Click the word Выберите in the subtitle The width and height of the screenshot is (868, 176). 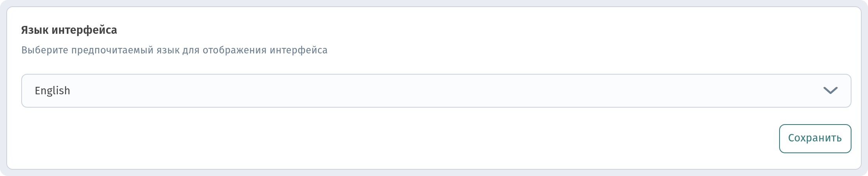[x=45, y=50]
